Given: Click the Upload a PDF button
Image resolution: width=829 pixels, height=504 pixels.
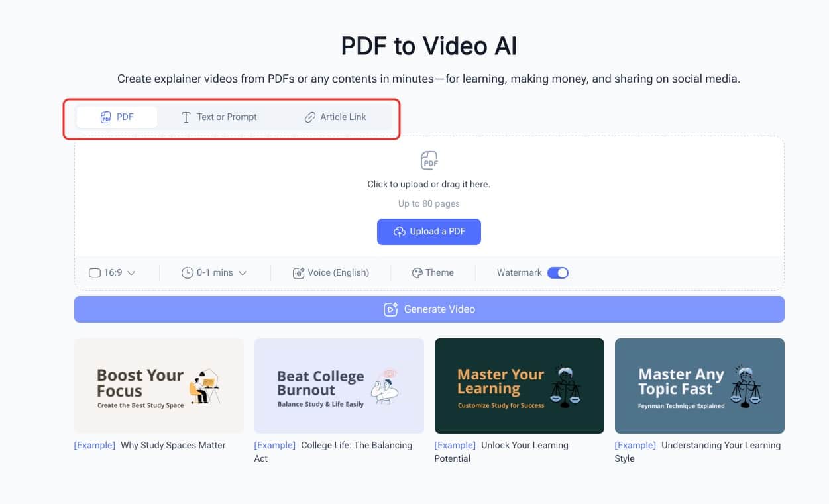Looking at the screenshot, I should click(x=429, y=232).
